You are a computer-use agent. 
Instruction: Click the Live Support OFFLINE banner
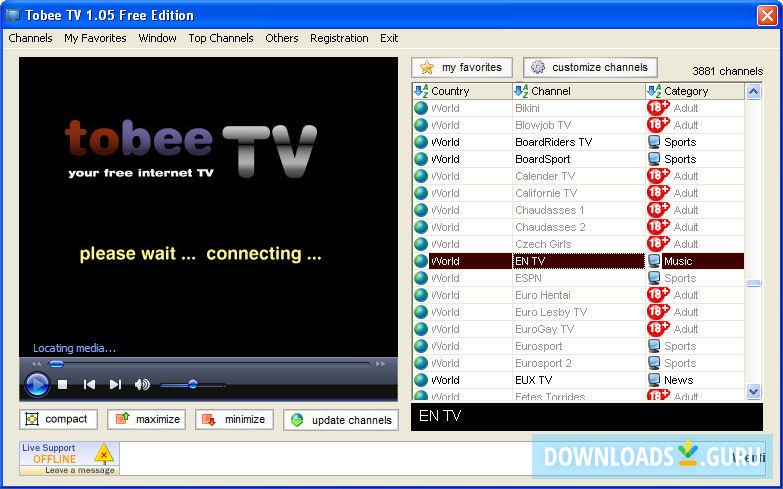click(69, 459)
